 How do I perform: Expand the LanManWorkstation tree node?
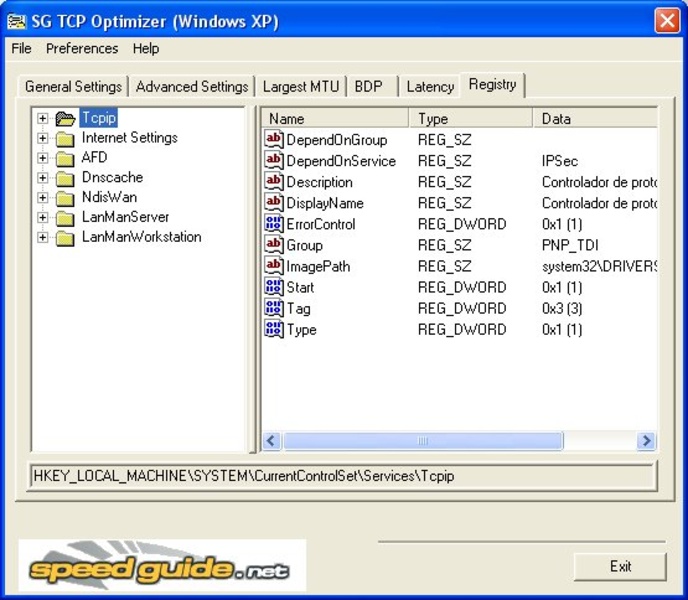point(43,237)
